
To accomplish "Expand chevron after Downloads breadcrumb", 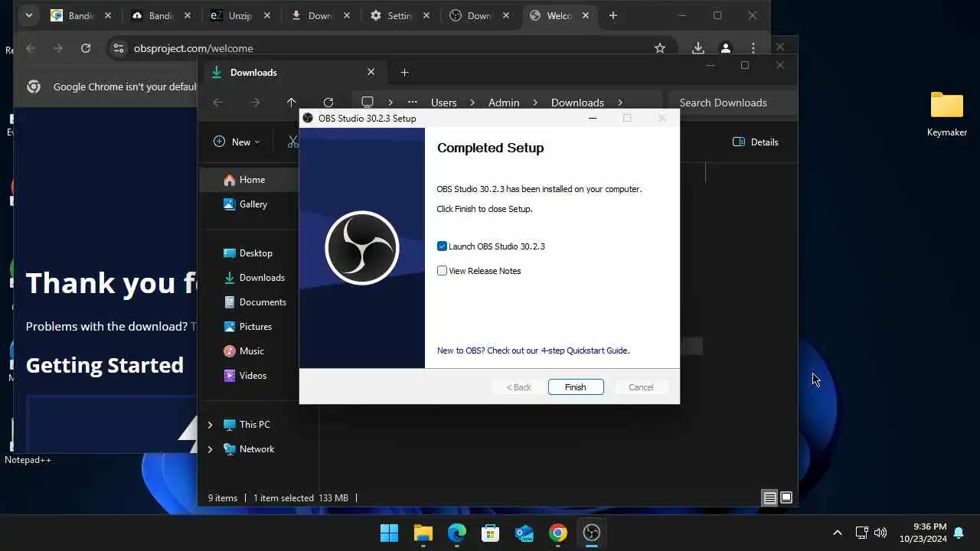I will coord(620,103).
